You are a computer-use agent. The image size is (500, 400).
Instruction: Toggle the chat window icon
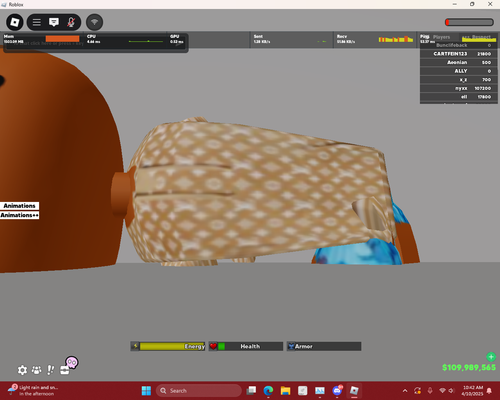(x=54, y=22)
